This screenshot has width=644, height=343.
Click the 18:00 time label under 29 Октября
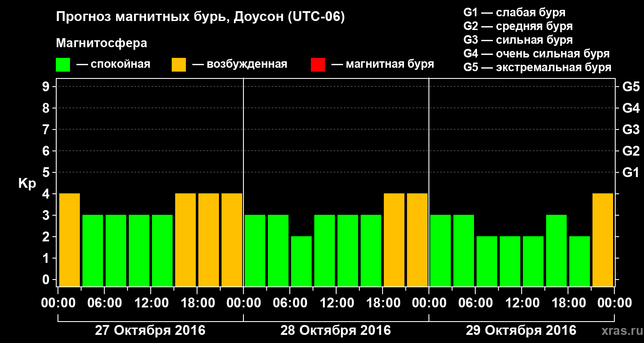(x=568, y=303)
